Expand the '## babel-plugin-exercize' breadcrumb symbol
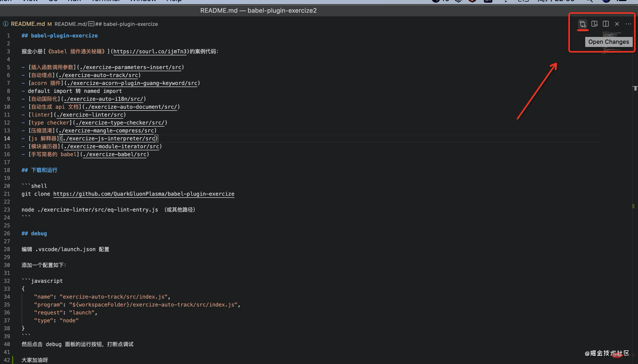 pyautogui.click(x=127, y=24)
